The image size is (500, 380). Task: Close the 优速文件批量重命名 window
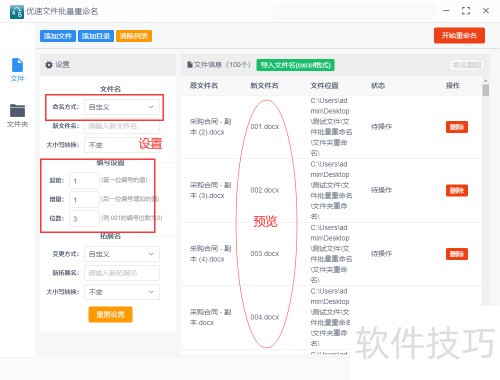point(486,11)
